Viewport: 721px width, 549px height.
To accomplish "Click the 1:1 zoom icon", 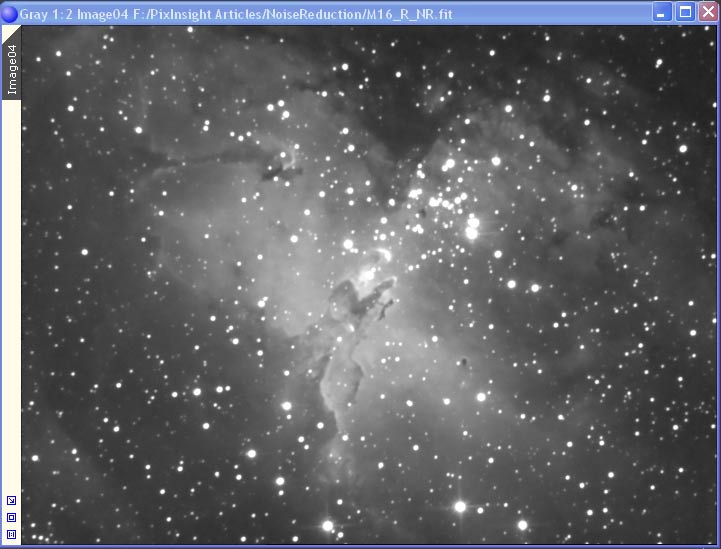I will (x=11, y=534).
